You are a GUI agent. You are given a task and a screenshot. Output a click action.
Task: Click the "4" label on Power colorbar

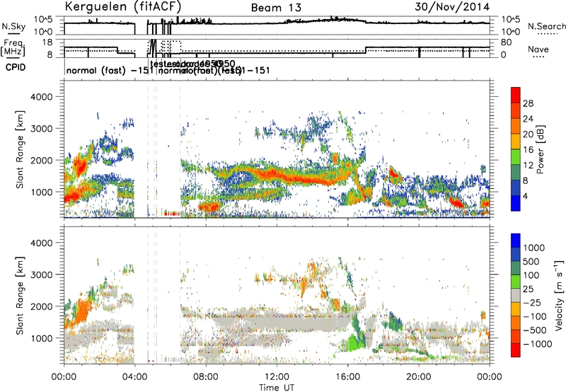point(526,197)
